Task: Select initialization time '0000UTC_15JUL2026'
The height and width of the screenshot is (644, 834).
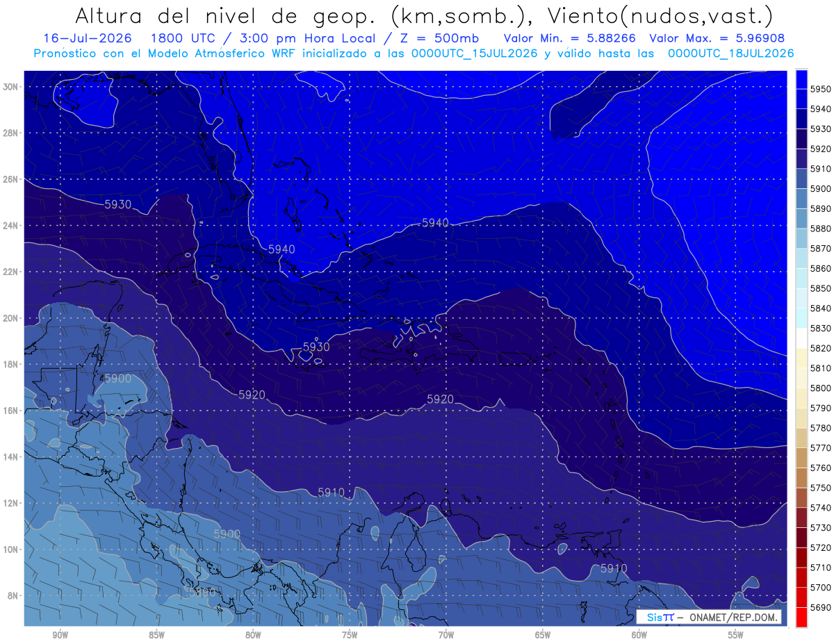Action: pos(475,53)
